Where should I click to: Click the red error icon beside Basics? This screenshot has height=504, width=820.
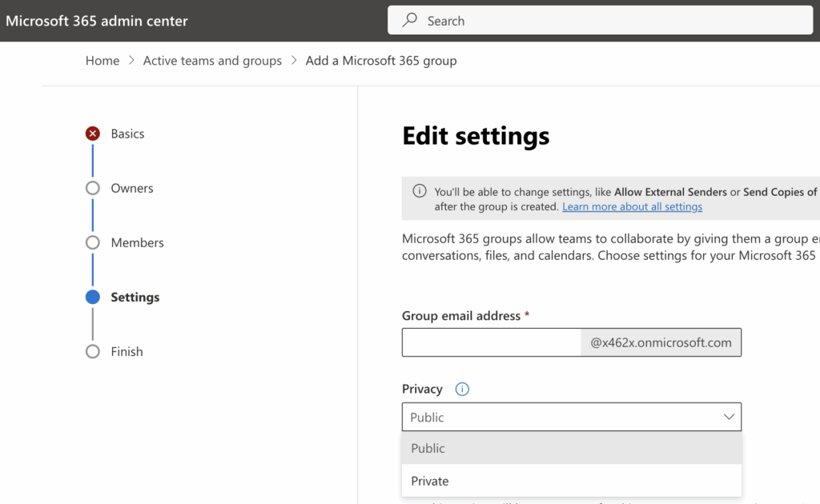click(x=94, y=134)
